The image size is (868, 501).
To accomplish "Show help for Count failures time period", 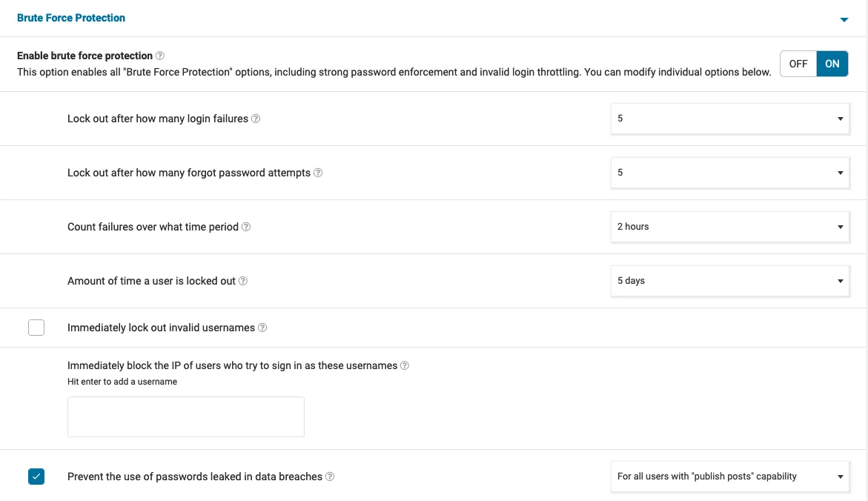I will (246, 227).
